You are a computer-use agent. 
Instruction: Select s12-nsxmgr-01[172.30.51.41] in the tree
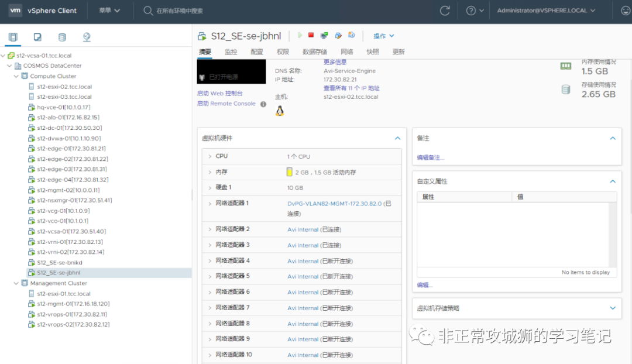click(74, 200)
